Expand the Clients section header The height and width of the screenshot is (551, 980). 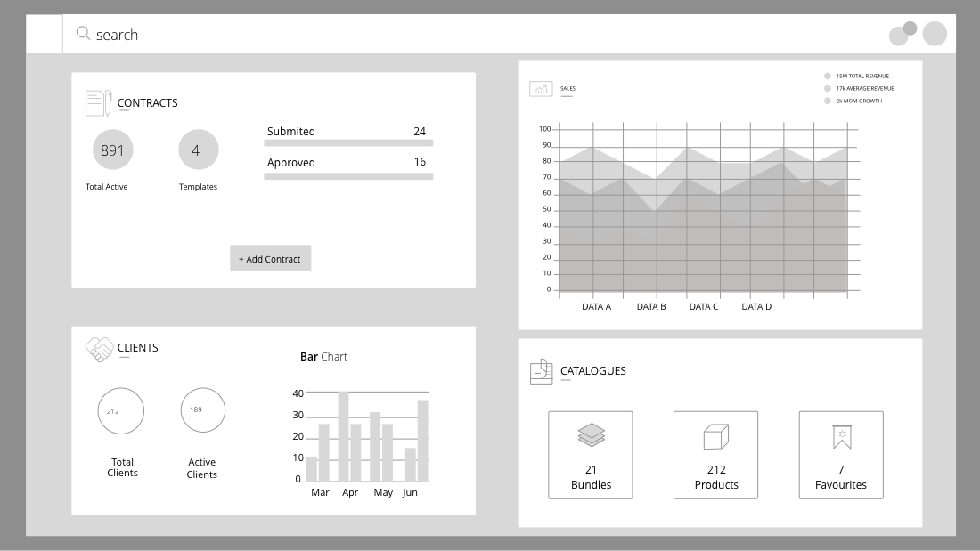pyautogui.click(x=138, y=348)
